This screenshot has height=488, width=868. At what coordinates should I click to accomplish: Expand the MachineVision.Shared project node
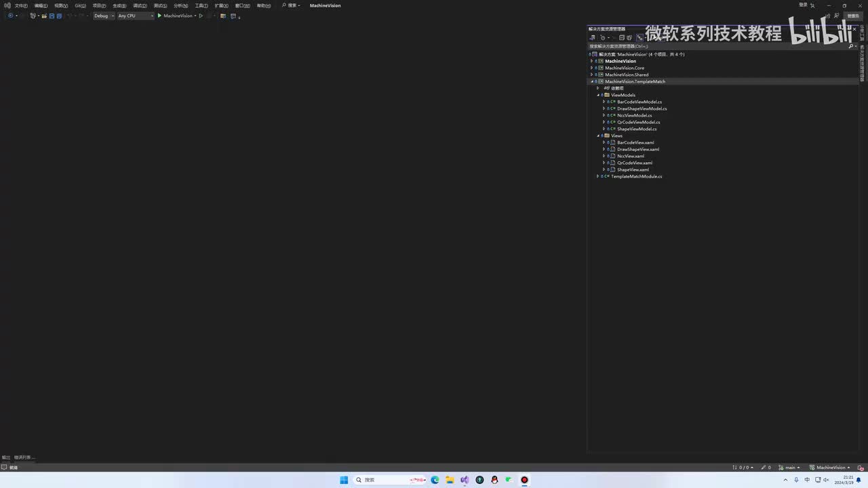(592, 75)
